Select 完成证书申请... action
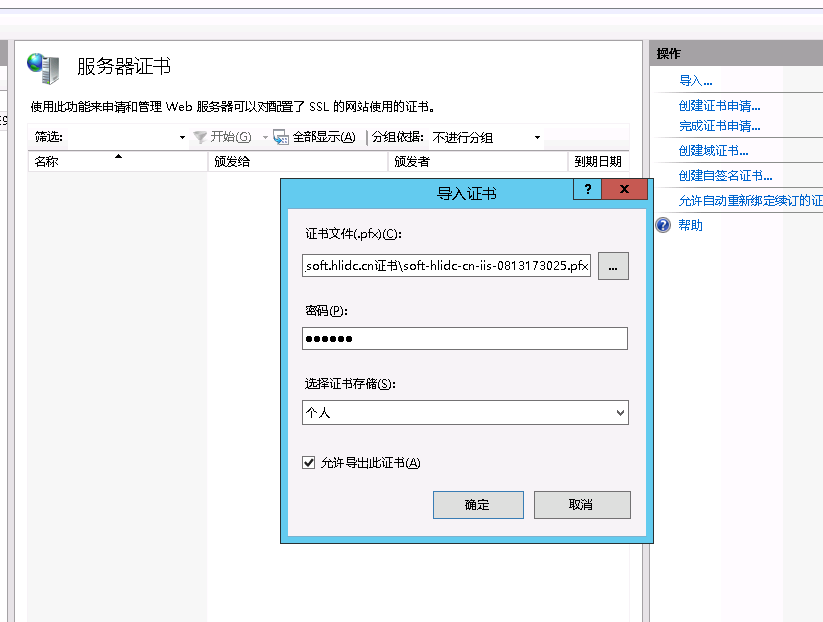The width and height of the screenshot is (823, 622). click(x=719, y=126)
